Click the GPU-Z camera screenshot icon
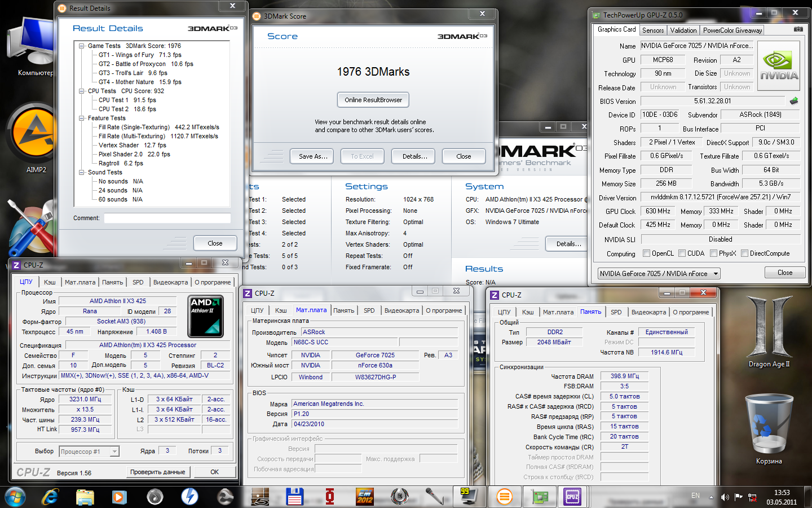 [798, 29]
